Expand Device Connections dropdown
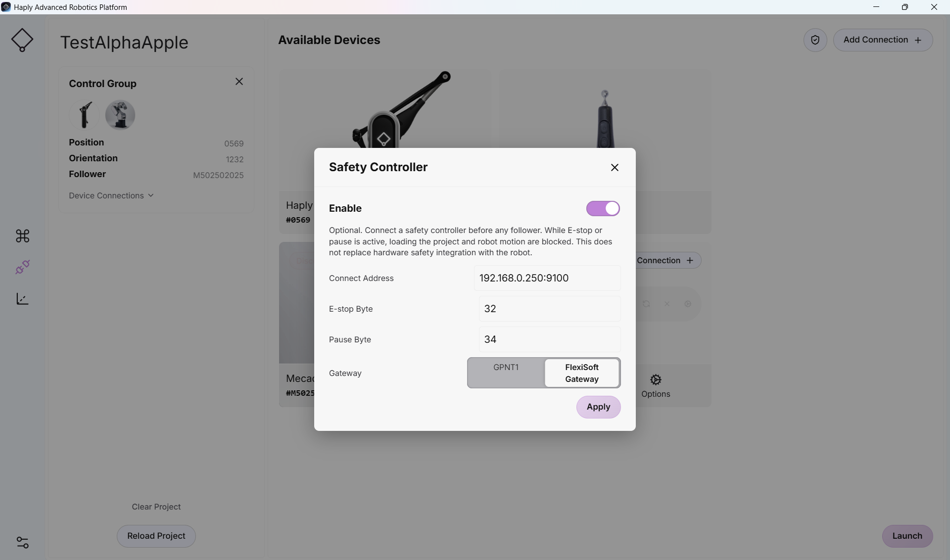This screenshot has width=950, height=560. (111, 195)
